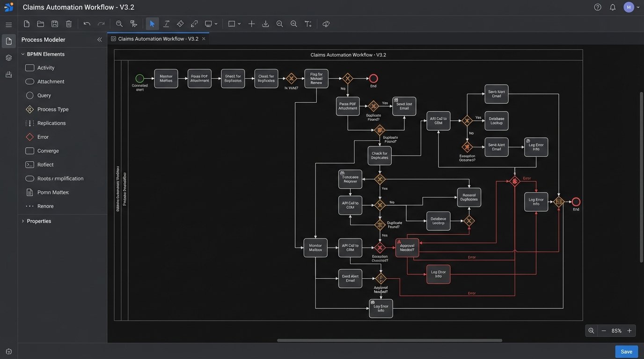Select the diamond gateway shape tool
644x359 pixels.
click(x=180, y=23)
